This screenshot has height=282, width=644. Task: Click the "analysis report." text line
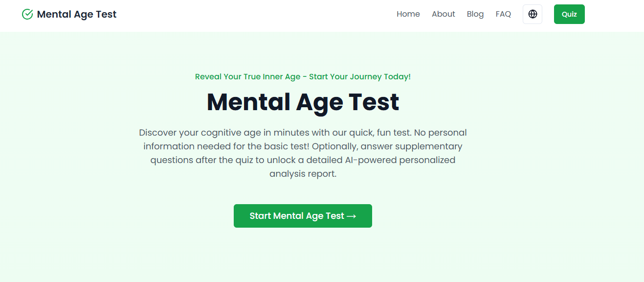point(303,174)
